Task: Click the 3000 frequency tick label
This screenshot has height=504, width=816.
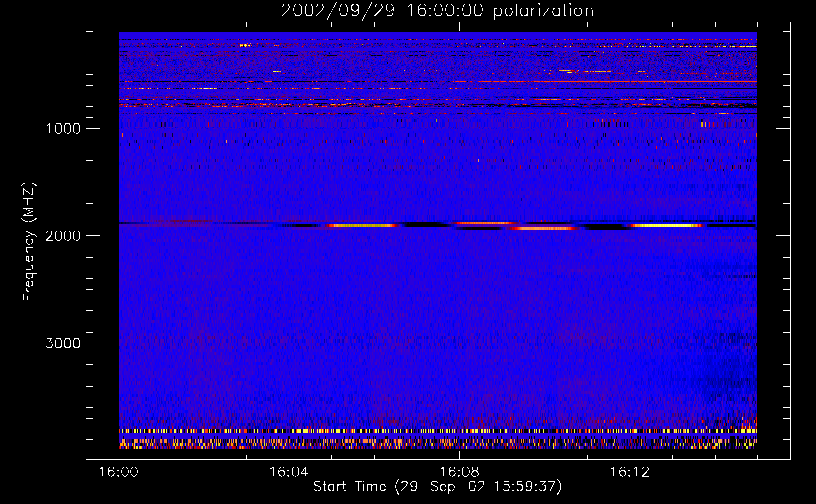Action: [63, 343]
